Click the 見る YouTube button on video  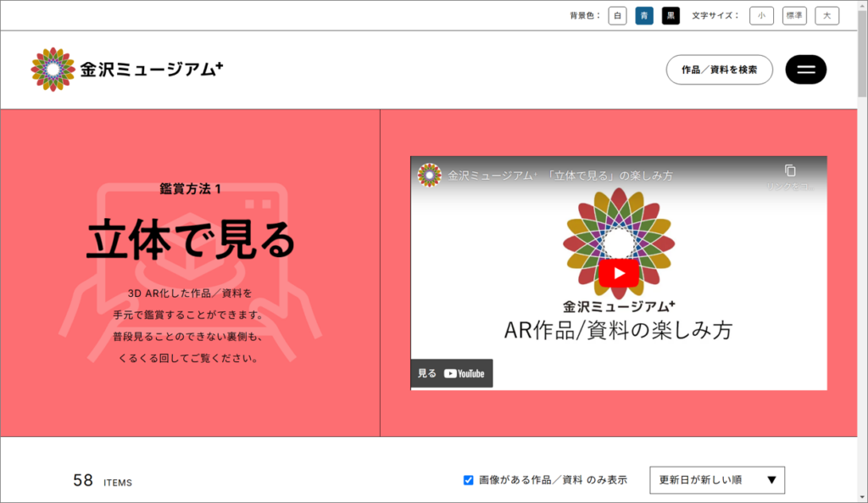[x=452, y=373]
